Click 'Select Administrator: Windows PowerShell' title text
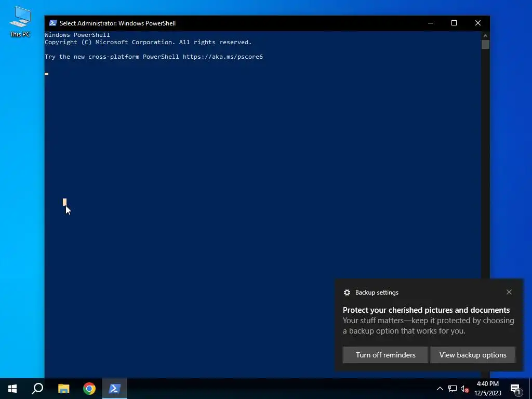The height and width of the screenshot is (399, 532). [x=118, y=23]
